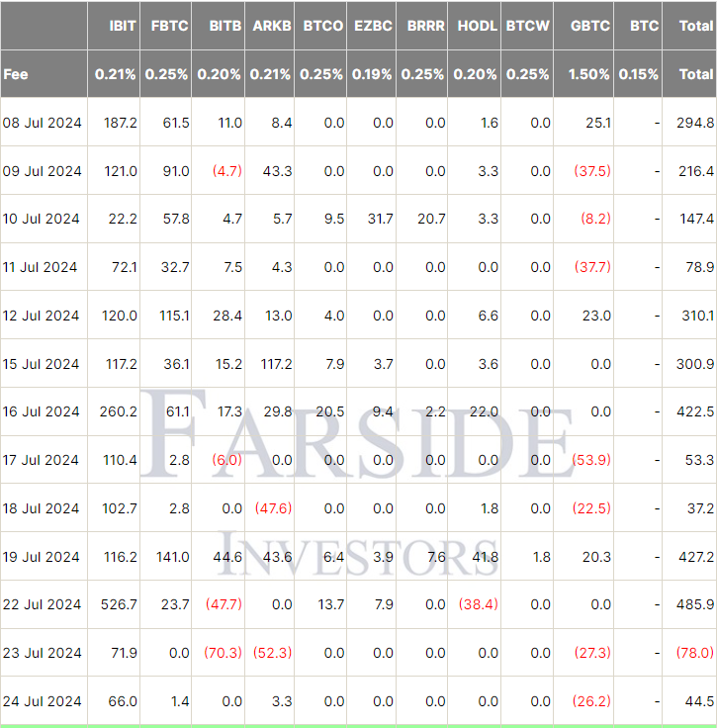Screen dimensions: 717x728
Task: Select the 16 Jul 2024 date cell
Action: pos(41,411)
